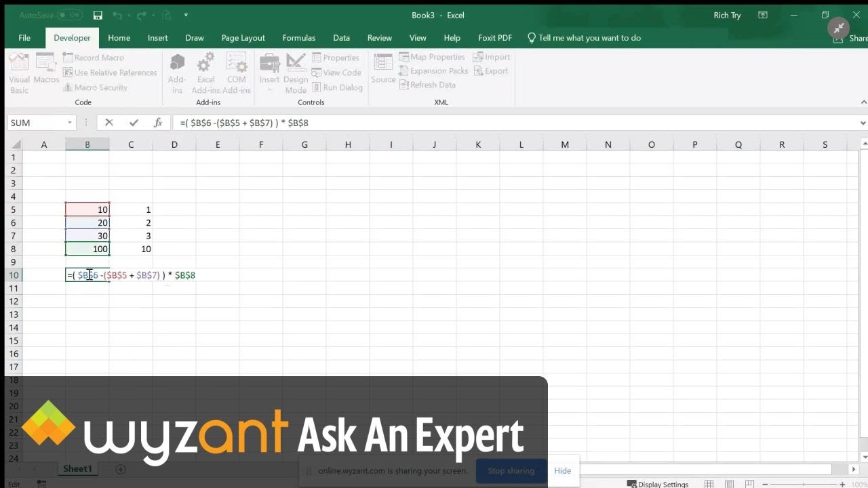The width and height of the screenshot is (868, 488).
Task: Confirm the formula with checkmark
Action: point(134,123)
